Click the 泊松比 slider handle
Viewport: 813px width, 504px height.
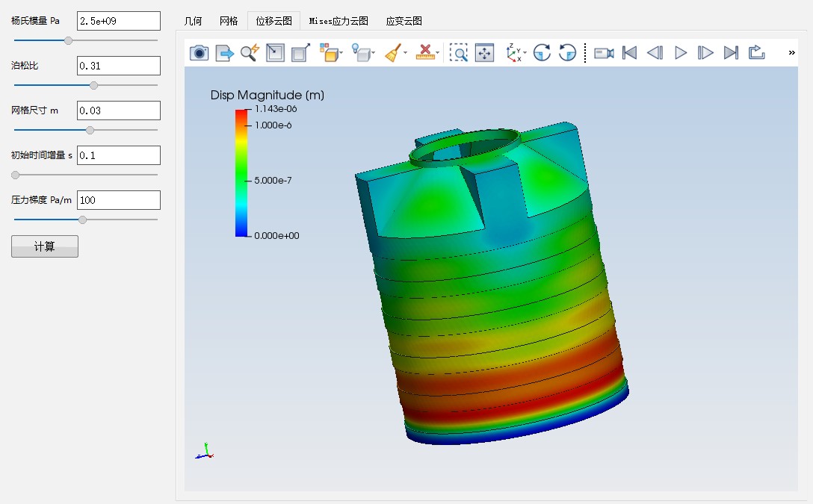[94, 85]
